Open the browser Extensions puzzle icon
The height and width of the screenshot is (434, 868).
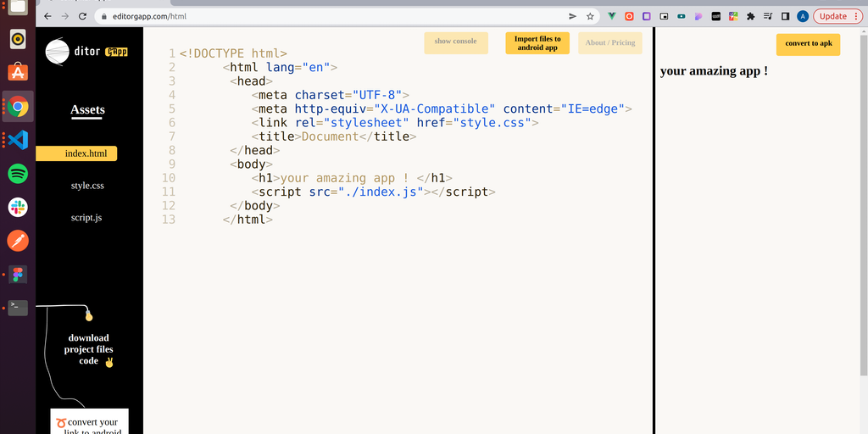[750, 16]
